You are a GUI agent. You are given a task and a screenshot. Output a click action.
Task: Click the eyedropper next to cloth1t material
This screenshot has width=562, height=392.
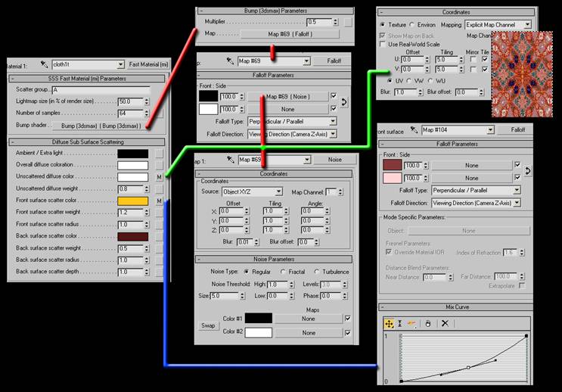44,64
